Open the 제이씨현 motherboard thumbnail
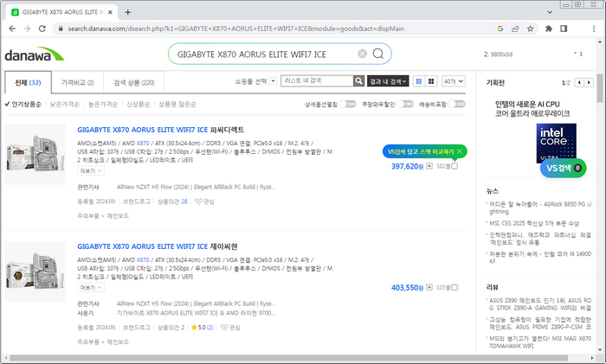 [35, 271]
